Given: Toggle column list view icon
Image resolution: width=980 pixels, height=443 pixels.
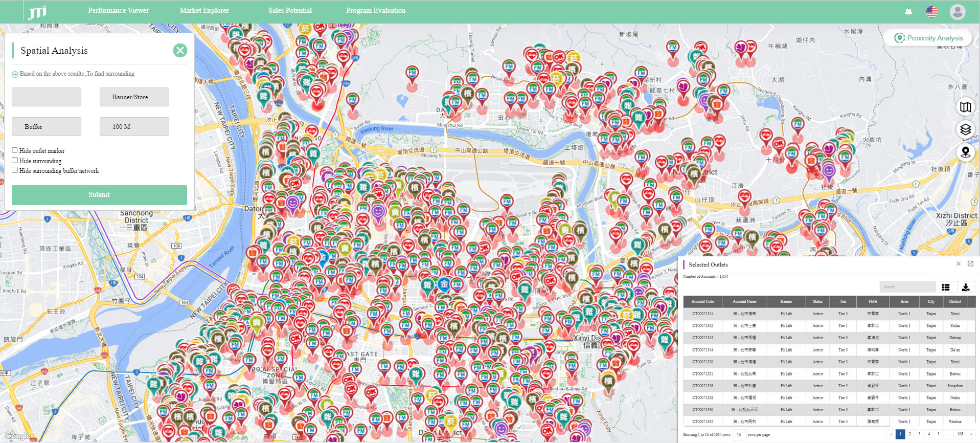Looking at the screenshot, I should point(945,287).
